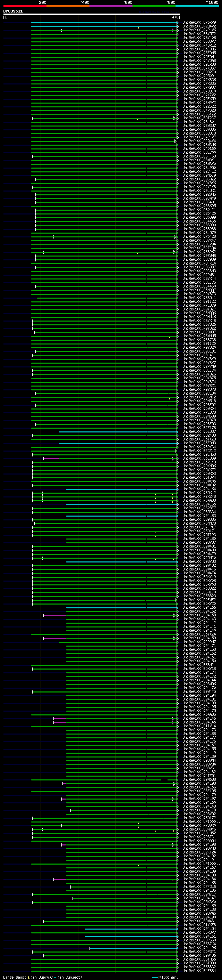Click the UniRef100_B4FSB4 hit label
222x980 pixels.
coord(199,971)
